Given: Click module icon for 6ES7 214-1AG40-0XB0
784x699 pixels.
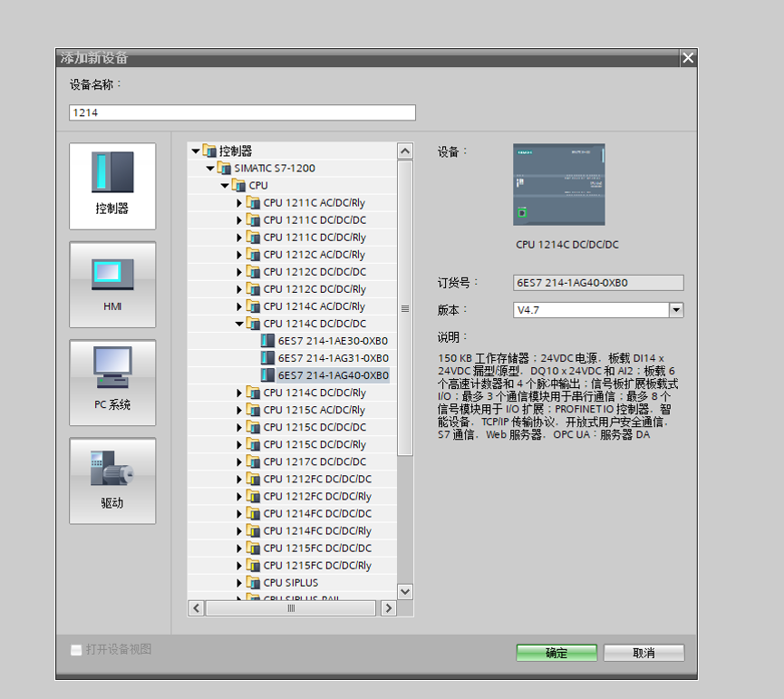Looking at the screenshot, I should (268, 375).
